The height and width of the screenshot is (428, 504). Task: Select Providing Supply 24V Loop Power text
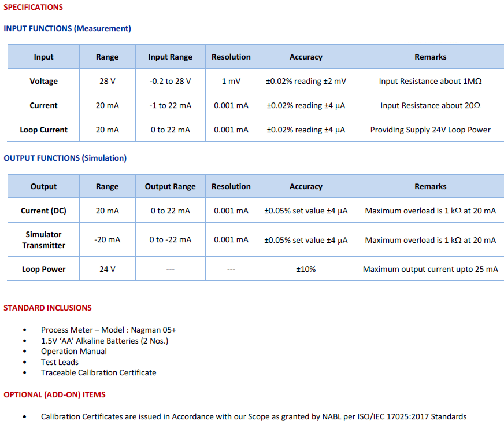(430, 130)
